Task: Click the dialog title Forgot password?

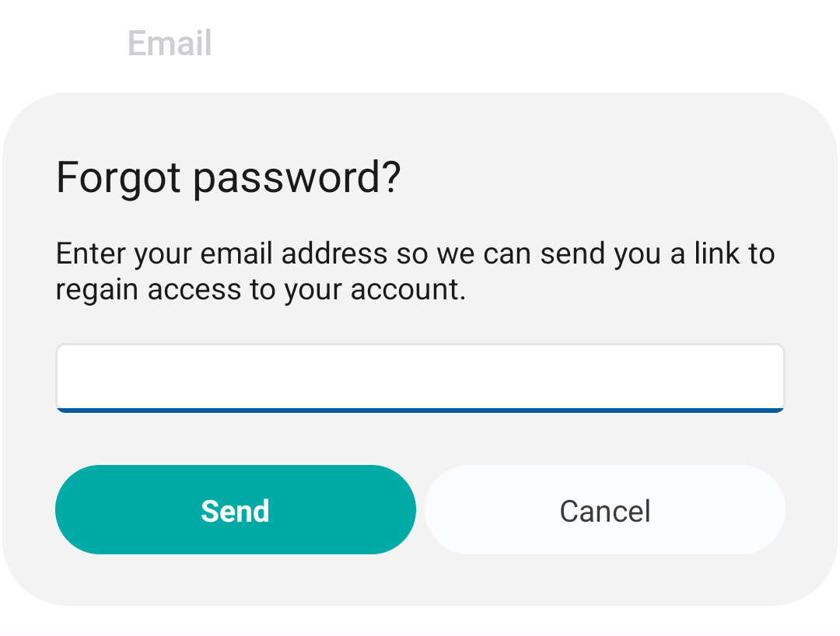Action: pyautogui.click(x=228, y=178)
